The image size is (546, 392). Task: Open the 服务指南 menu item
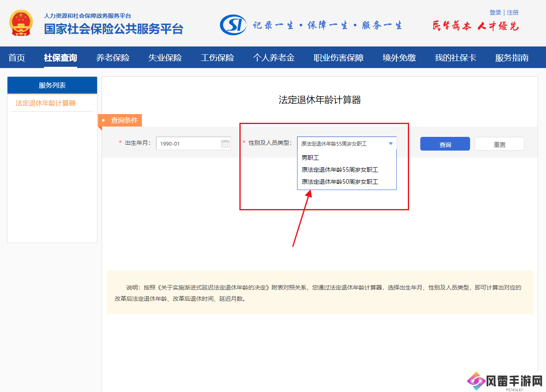click(x=512, y=58)
